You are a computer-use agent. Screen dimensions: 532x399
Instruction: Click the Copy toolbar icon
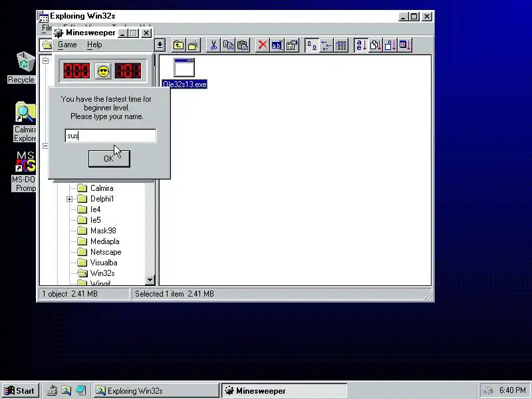(228, 45)
